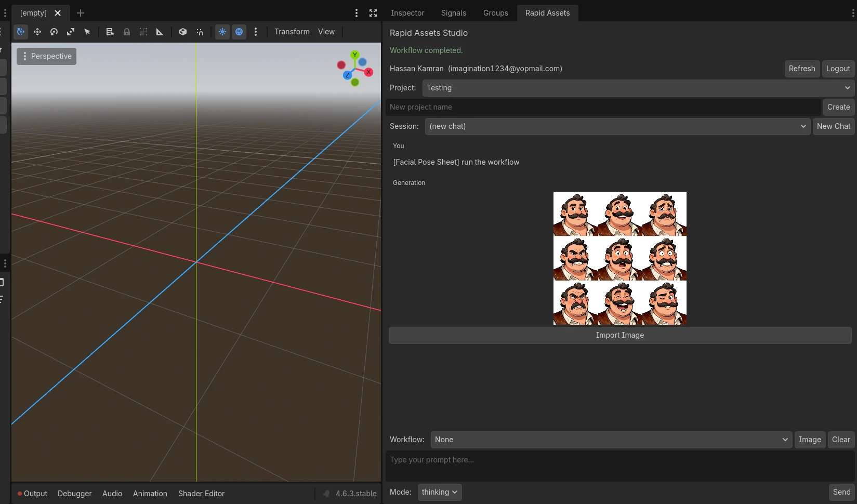Toggle Use Local Space cube icon
857x504 pixels.
[183, 32]
